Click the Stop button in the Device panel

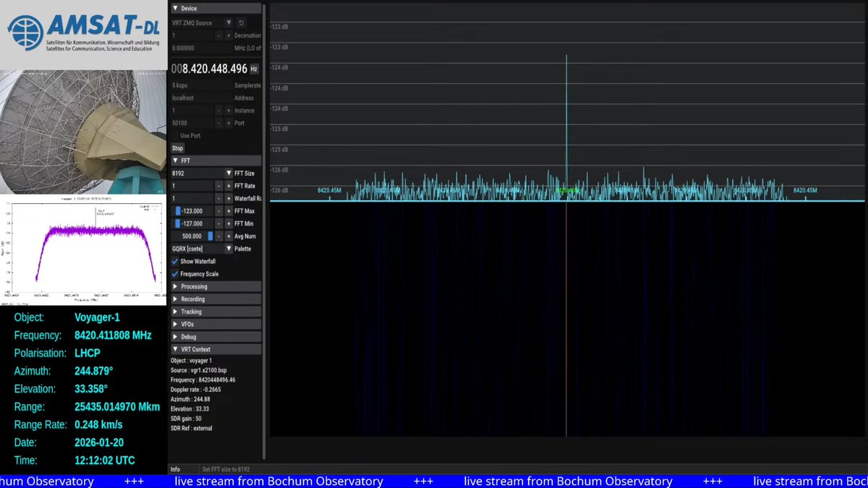coord(176,148)
